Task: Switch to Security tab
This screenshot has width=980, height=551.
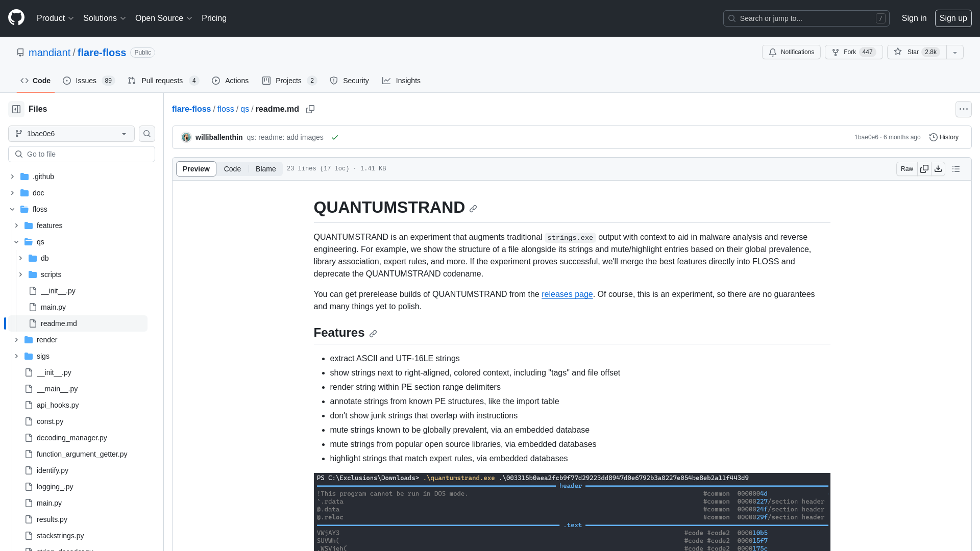Action: [349, 81]
